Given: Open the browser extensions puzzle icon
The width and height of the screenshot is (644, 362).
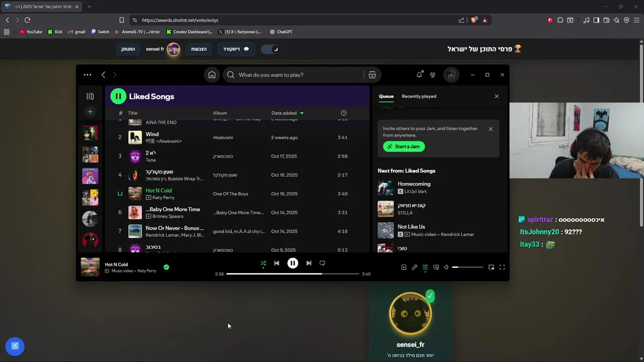Looking at the screenshot, I should coord(560,20).
